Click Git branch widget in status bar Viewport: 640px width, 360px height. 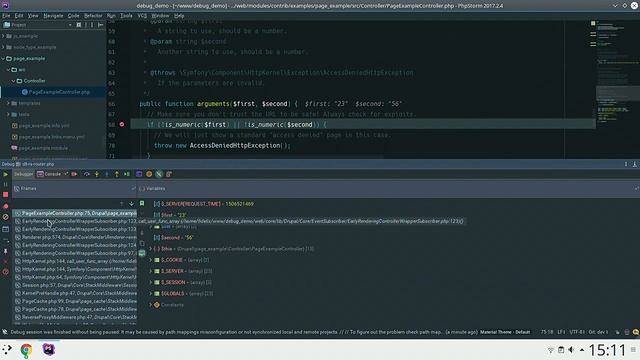coord(598,332)
